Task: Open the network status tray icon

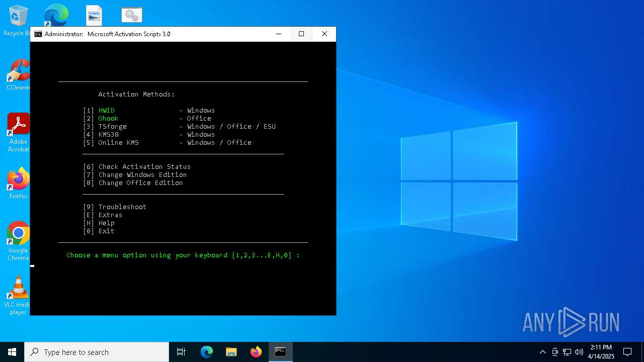Action: click(567, 352)
